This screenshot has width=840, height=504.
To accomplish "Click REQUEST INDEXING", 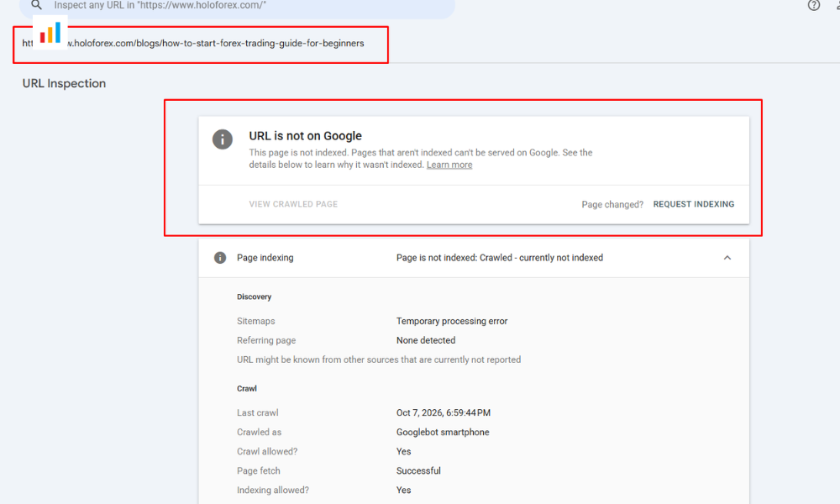I will click(x=693, y=204).
